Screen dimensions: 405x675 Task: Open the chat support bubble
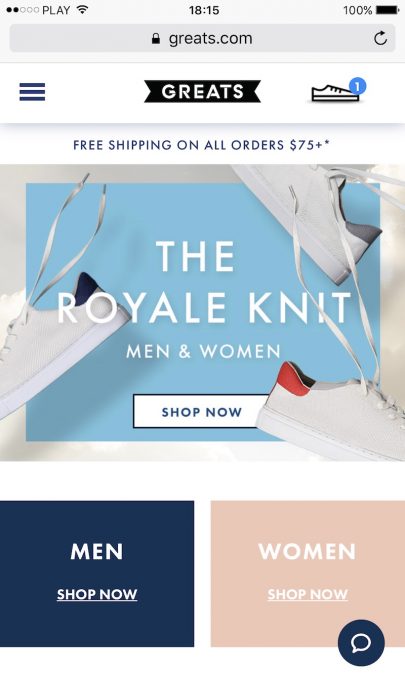coord(361,643)
